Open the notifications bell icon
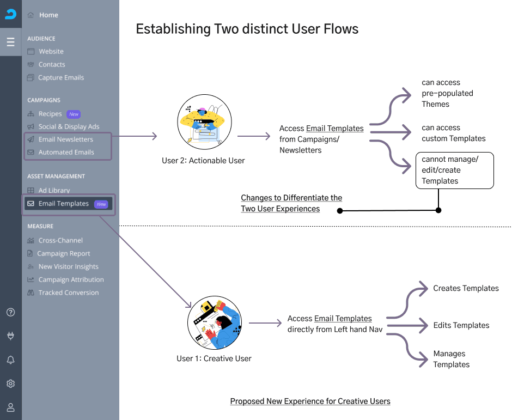This screenshot has width=512, height=420. pos(10,360)
